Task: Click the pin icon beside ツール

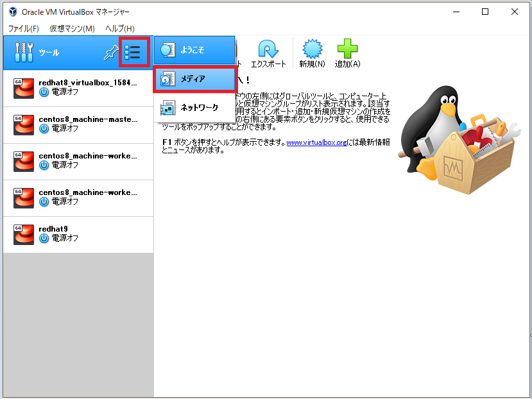Action: (111, 53)
